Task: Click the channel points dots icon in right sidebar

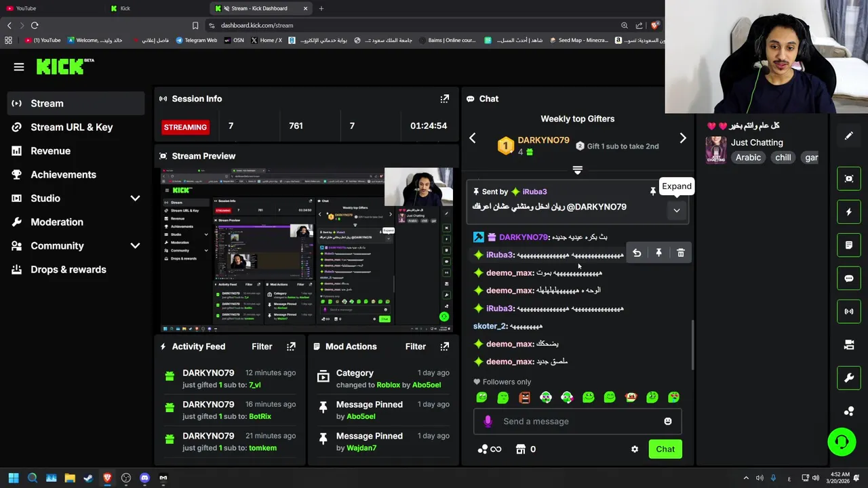Action: click(848, 411)
